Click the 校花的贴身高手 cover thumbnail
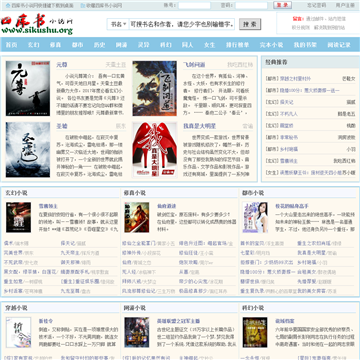 [x=255, y=217]
